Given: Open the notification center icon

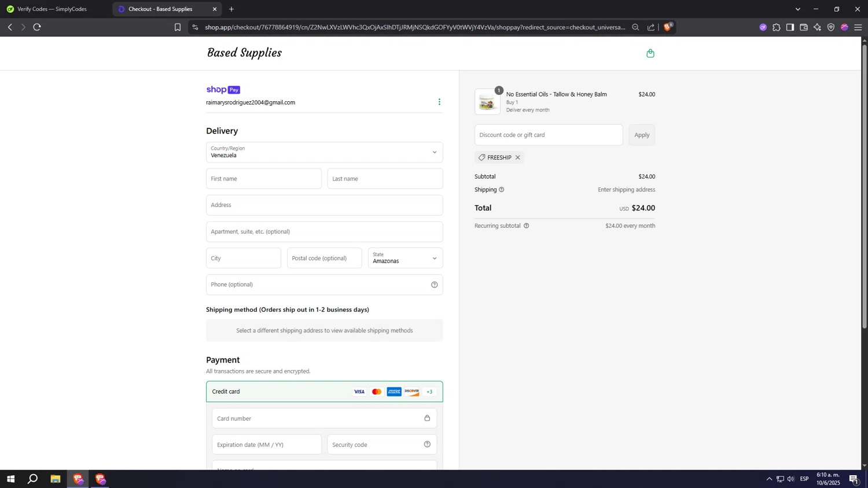Looking at the screenshot, I should (854, 479).
